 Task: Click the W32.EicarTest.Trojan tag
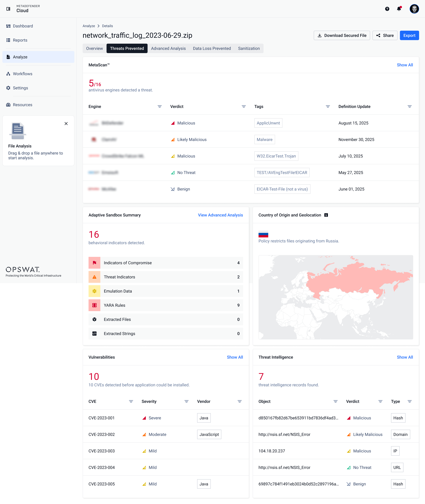276,156
